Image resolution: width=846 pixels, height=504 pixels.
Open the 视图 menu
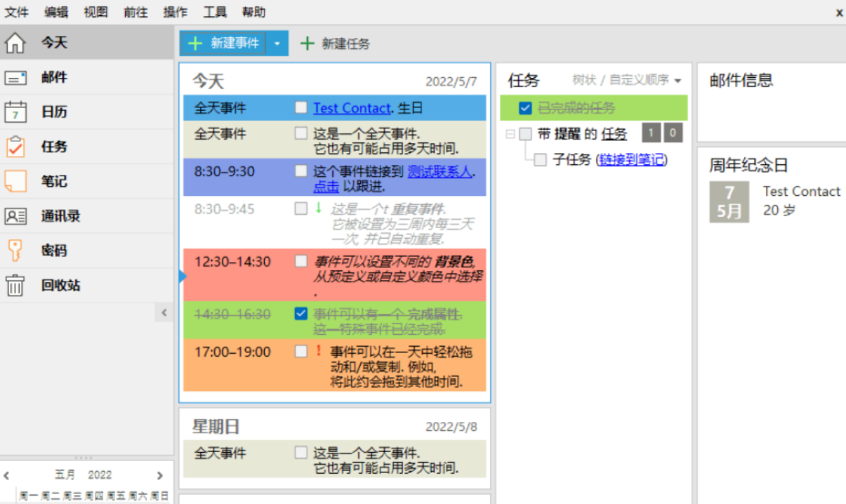click(95, 12)
